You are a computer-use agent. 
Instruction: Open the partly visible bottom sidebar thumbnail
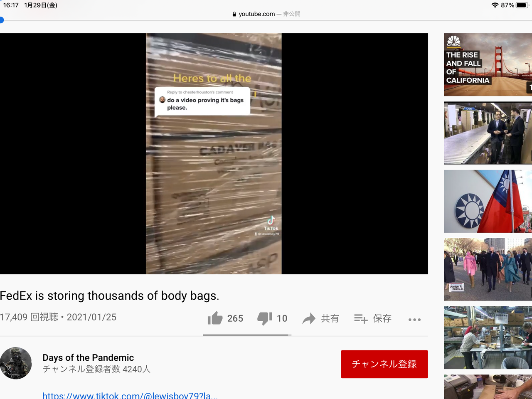pos(488,387)
